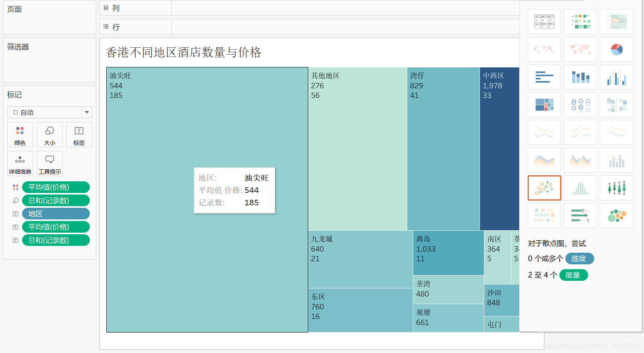Select the stacked bars chart type
Viewport: 644px width, 353px height.
580,77
